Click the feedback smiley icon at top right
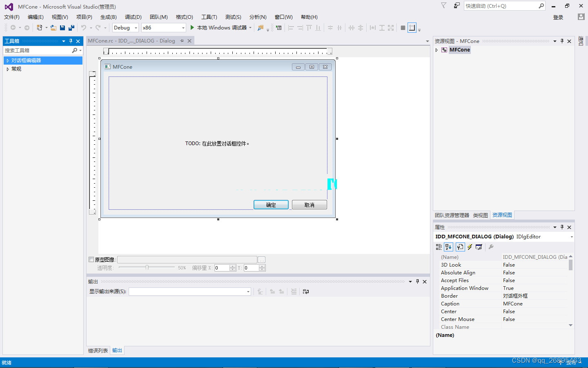 pos(457,6)
